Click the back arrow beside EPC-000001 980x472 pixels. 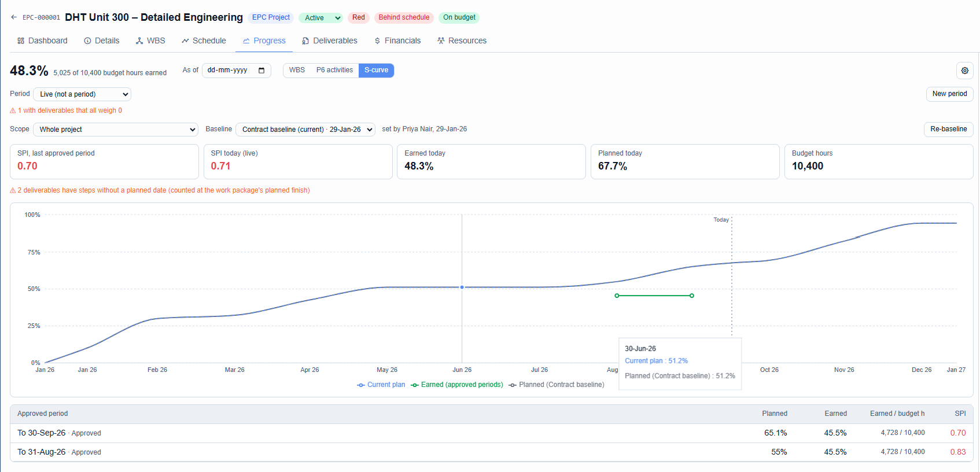pos(14,17)
